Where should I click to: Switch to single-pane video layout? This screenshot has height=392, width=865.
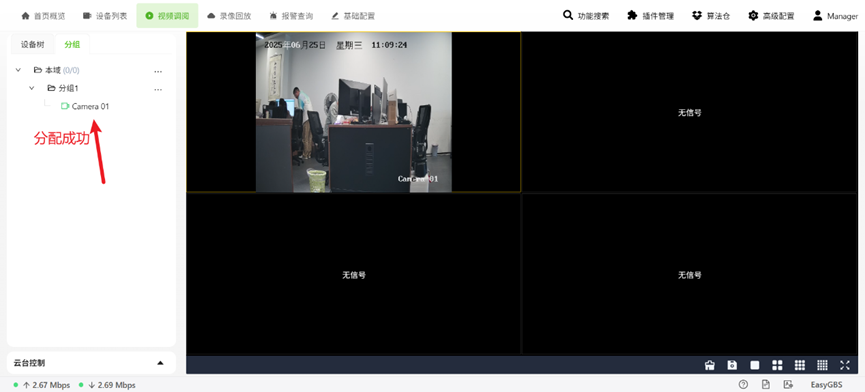click(x=755, y=365)
